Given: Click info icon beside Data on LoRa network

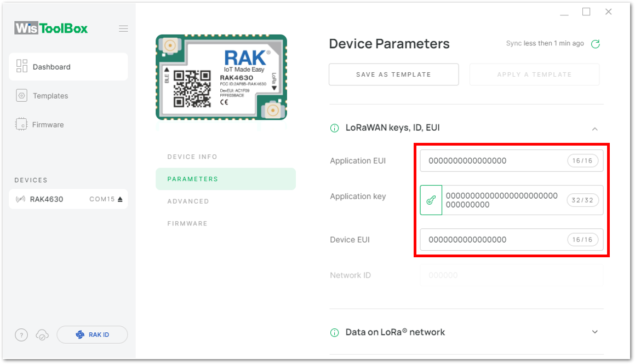Looking at the screenshot, I should (x=335, y=332).
